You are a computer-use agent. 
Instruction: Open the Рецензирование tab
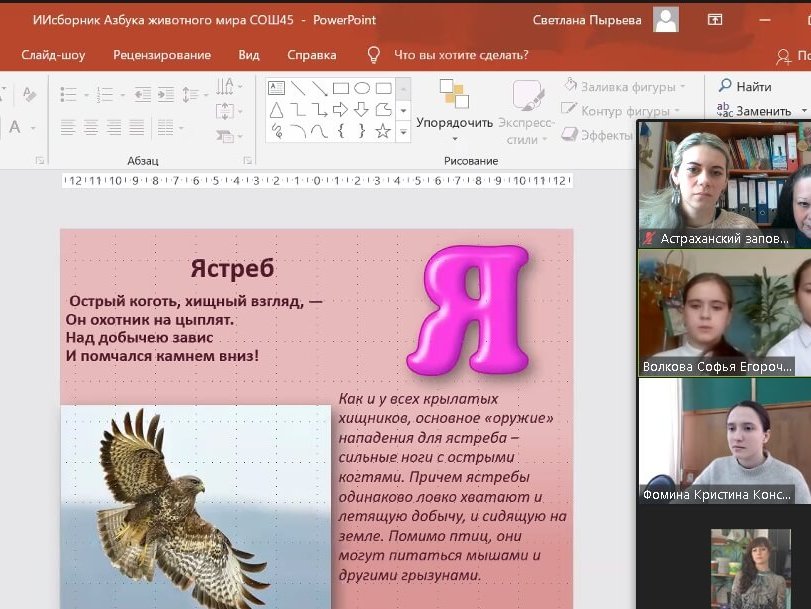click(162, 55)
